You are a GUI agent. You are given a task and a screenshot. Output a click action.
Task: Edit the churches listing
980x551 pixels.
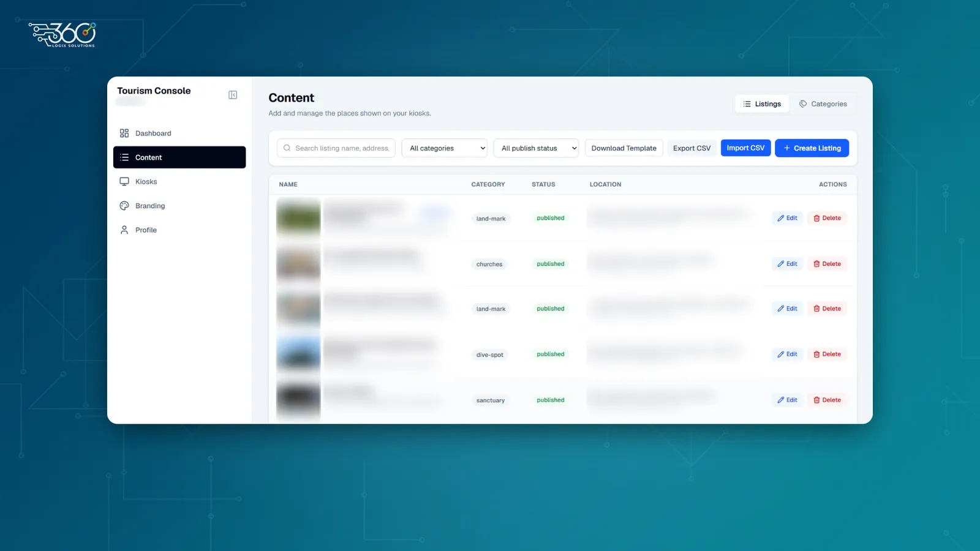787,264
